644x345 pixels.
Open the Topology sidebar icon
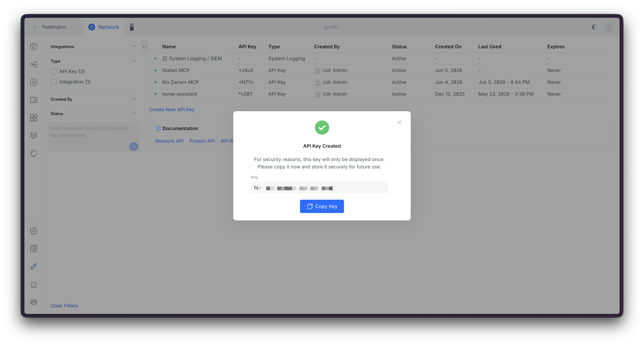click(x=33, y=64)
